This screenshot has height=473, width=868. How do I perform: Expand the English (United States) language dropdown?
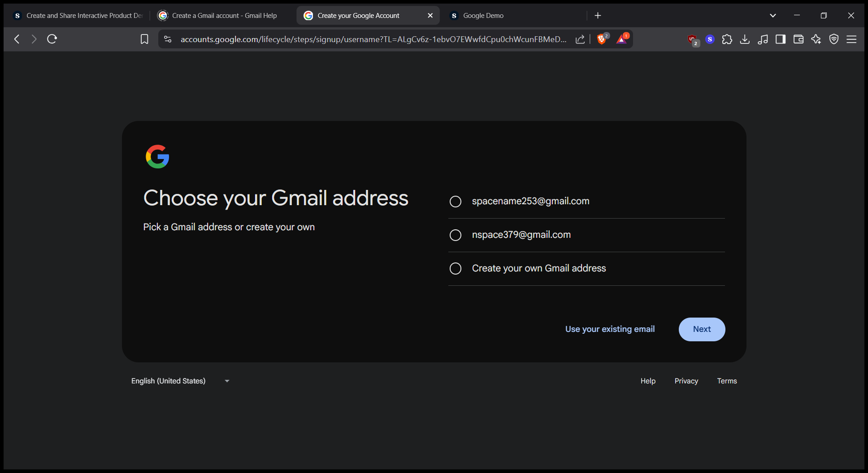click(180, 381)
